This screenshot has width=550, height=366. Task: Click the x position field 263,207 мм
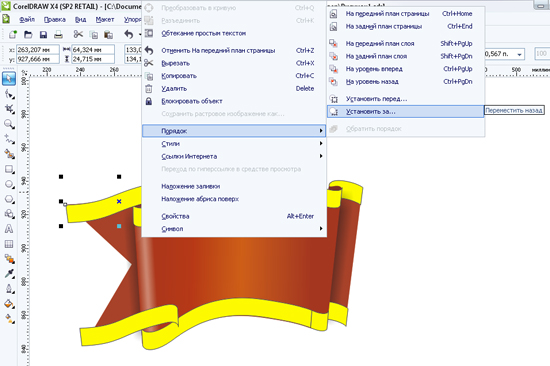38,50
